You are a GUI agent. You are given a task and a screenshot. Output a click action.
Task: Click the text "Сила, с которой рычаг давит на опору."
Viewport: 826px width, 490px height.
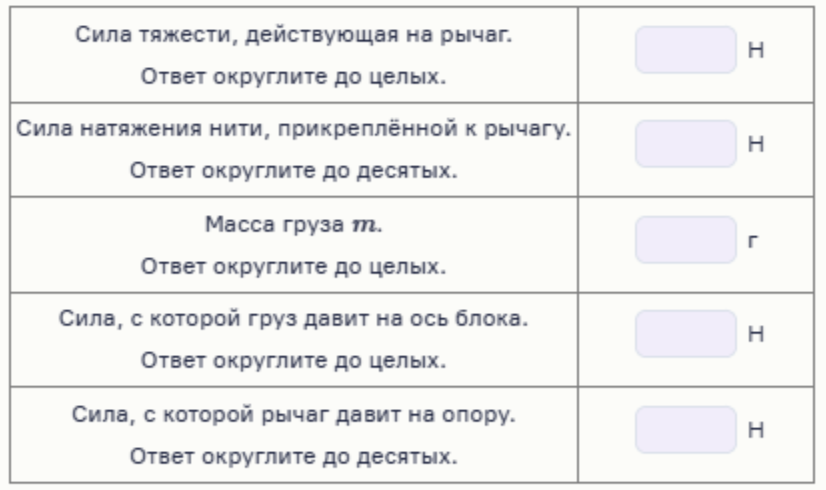[296, 413]
